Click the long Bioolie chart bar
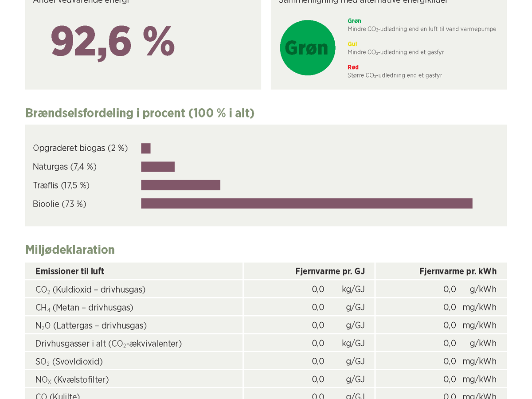Viewport: 532px width, 399px height. point(306,203)
